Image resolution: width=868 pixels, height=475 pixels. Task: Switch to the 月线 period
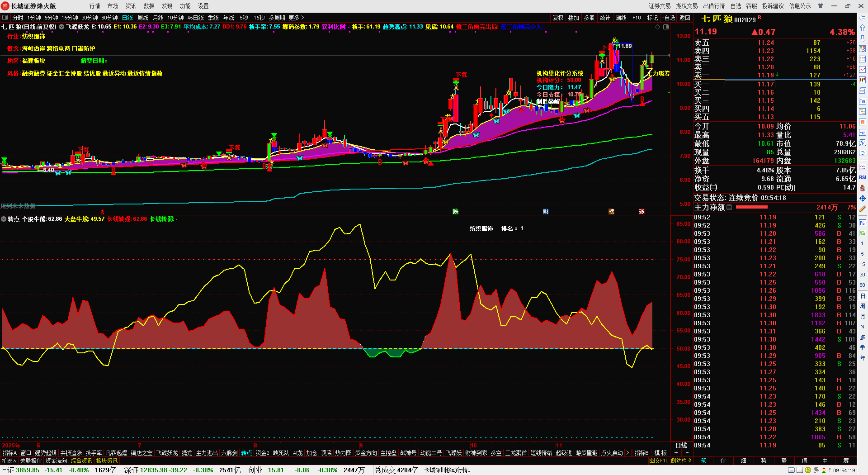click(158, 18)
